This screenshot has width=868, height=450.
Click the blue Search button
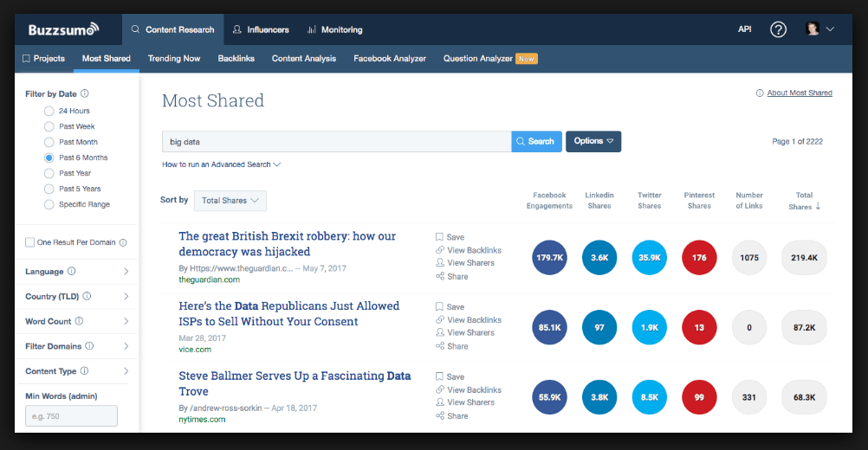(536, 141)
